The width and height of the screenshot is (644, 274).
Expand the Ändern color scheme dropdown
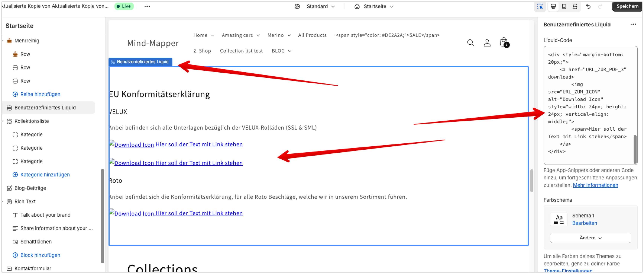(590, 238)
